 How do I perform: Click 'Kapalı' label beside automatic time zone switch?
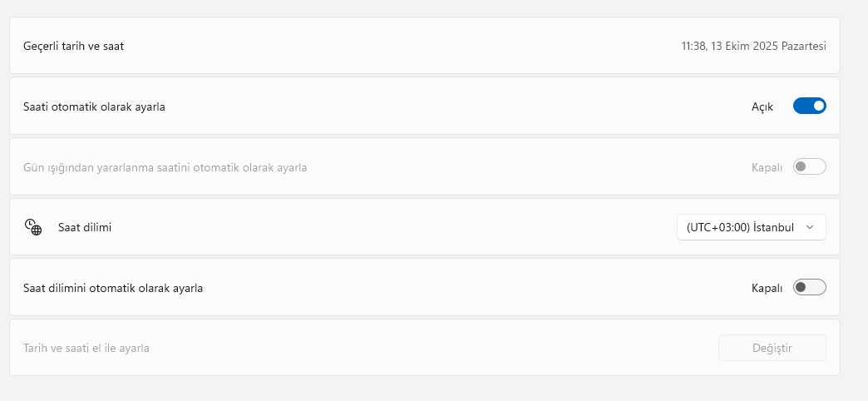point(767,288)
